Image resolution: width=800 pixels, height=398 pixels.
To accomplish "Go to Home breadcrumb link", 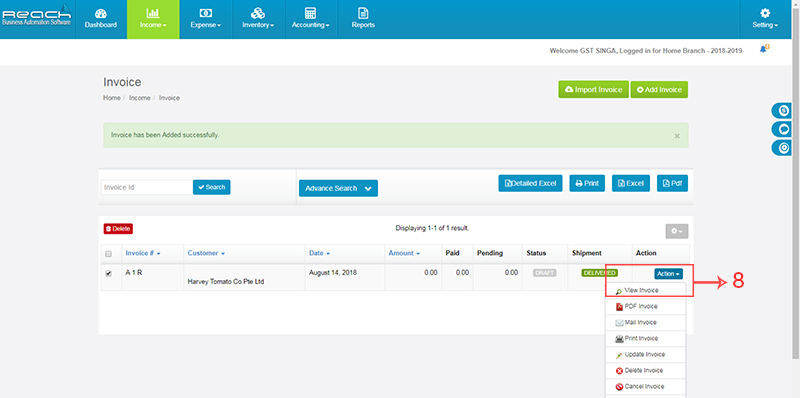I will pos(112,98).
